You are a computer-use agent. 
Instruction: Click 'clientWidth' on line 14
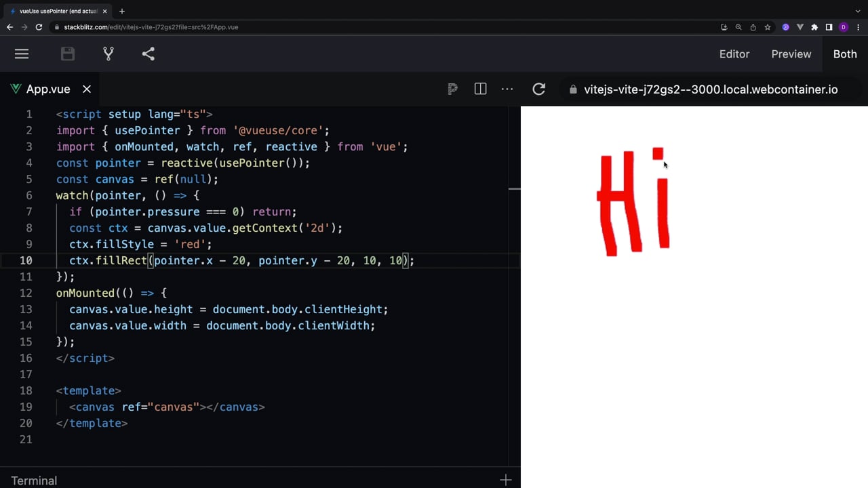pyautogui.click(x=333, y=325)
